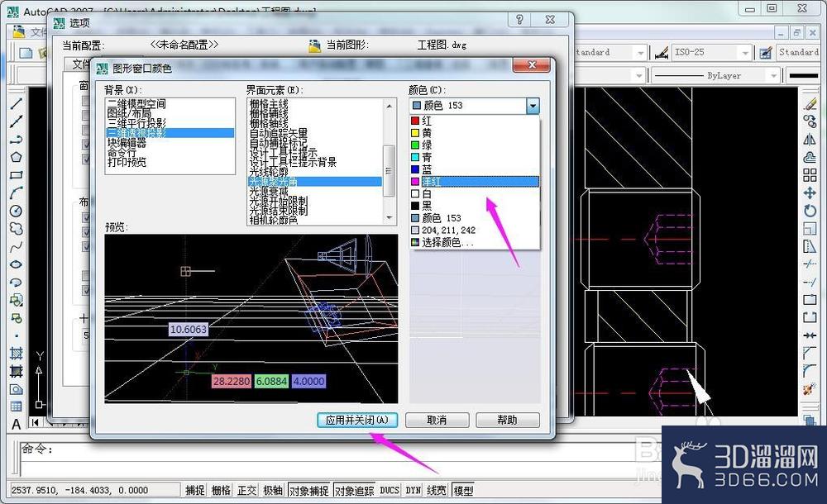Select the Copy Object tool
Image resolution: width=827 pixels, height=504 pixels.
tap(810, 121)
